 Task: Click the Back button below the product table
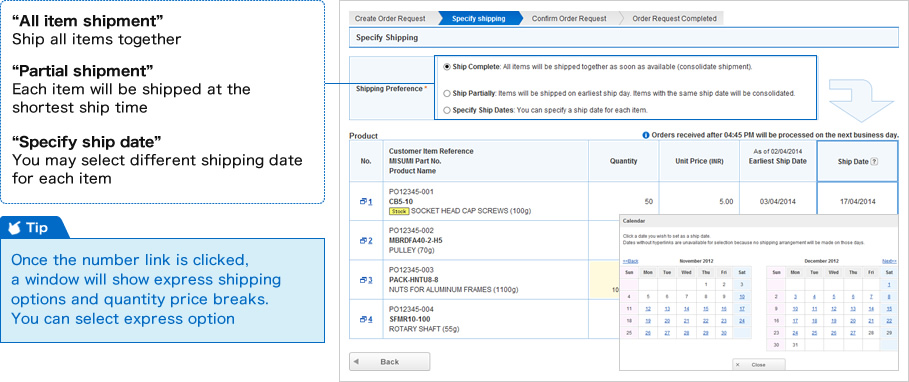(x=390, y=361)
